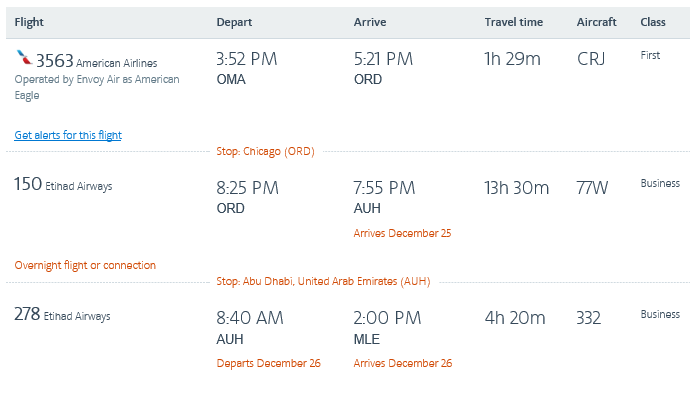691x395 pixels.
Task: Click the American Airlines logo icon
Action: click(x=24, y=58)
